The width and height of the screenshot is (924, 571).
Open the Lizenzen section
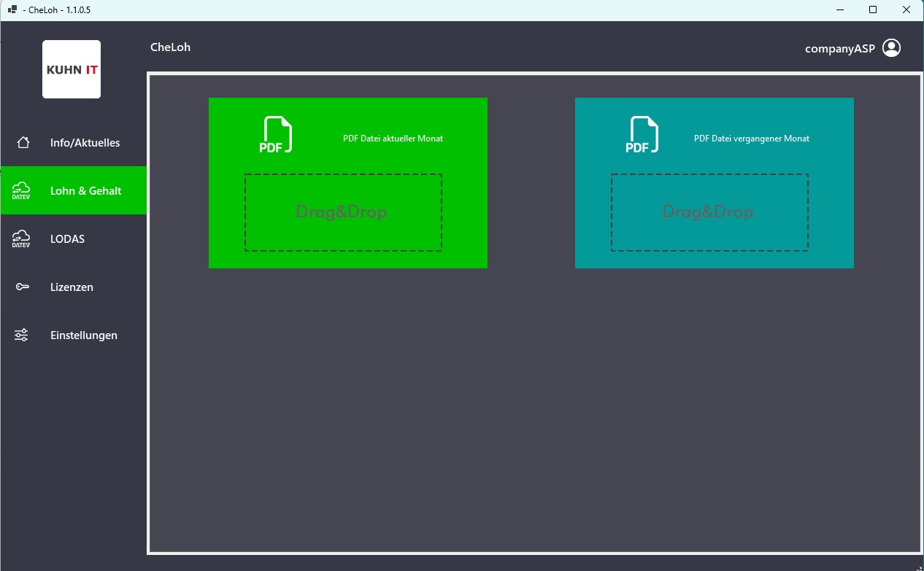(x=72, y=287)
